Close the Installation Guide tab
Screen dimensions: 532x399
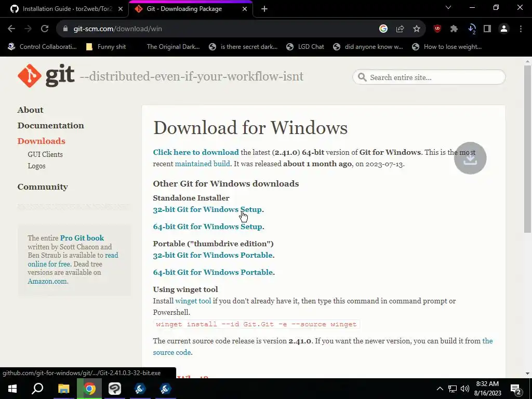(121, 9)
